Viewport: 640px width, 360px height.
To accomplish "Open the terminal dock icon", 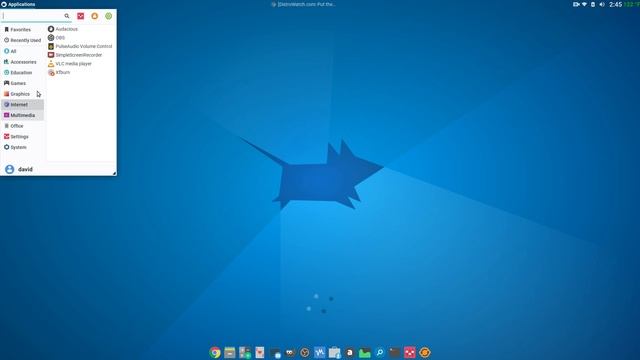I will (395, 352).
